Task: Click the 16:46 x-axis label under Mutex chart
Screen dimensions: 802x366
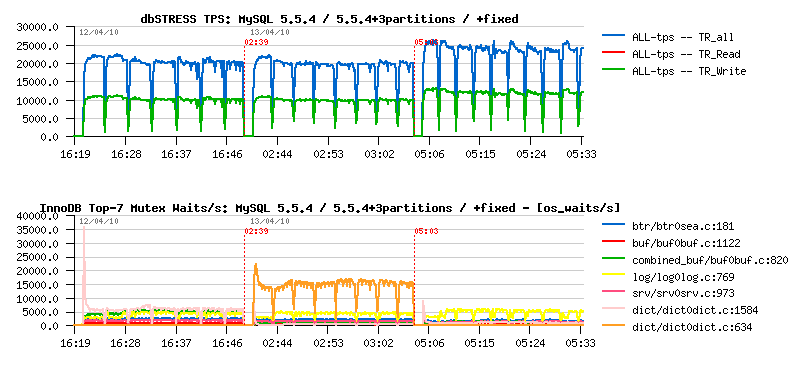Action: (x=227, y=343)
